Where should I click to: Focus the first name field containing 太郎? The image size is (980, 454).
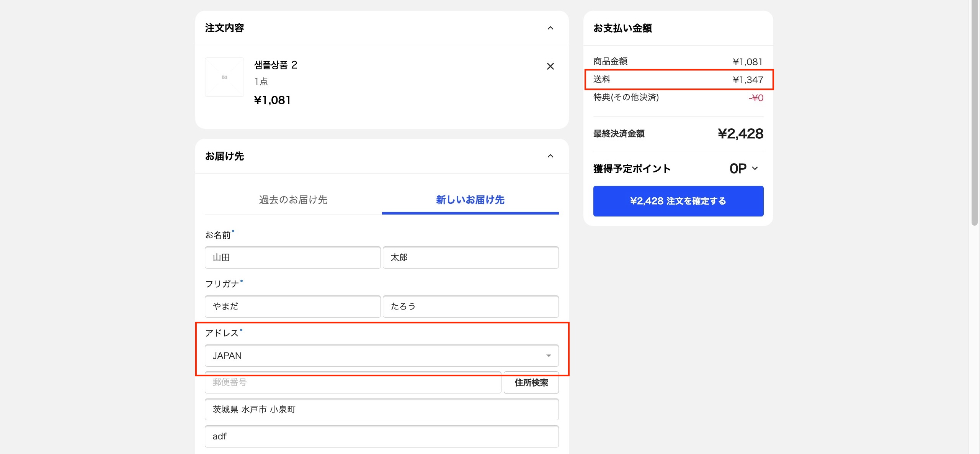[x=470, y=257]
